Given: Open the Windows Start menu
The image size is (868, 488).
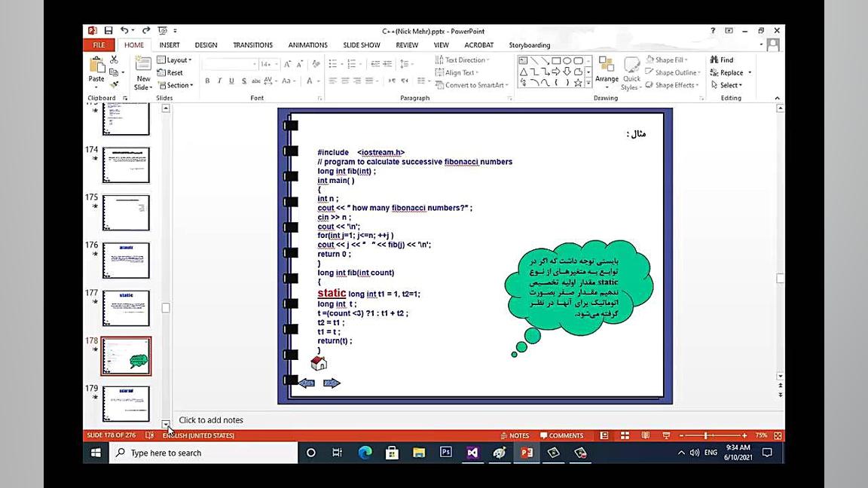Looking at the screenshot, I should click(x=96, y=453).
